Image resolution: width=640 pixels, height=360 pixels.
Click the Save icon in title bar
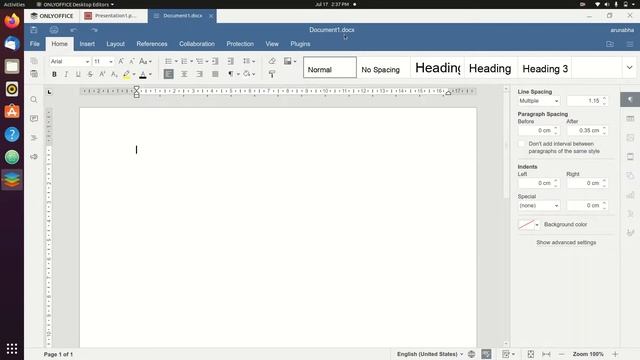point(34,30)
